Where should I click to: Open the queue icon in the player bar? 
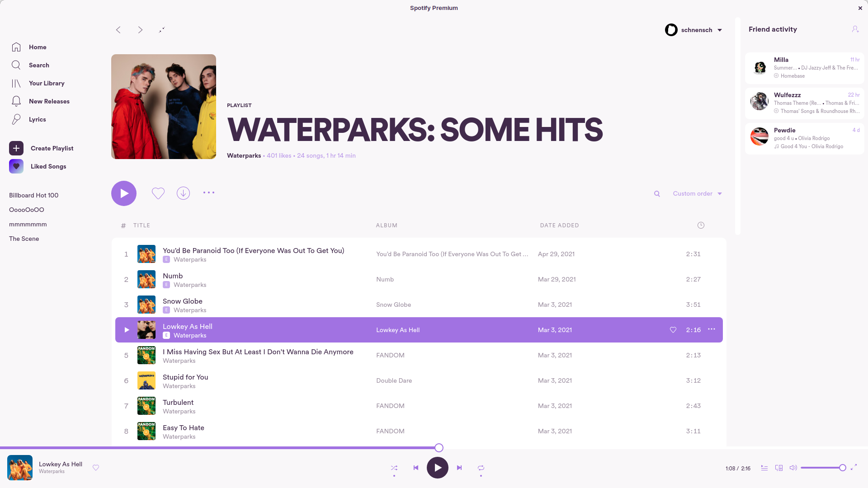(x=764, y=468)
